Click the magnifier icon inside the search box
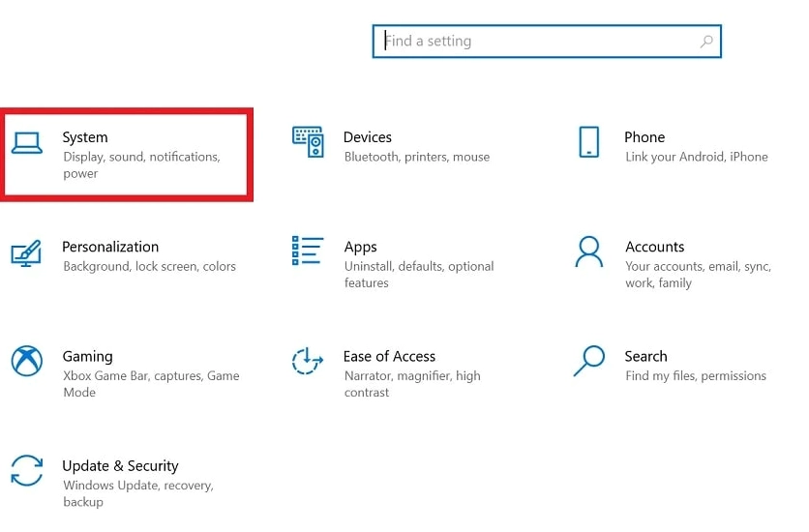This screenshot has height=532, width=809. [706, 42]
